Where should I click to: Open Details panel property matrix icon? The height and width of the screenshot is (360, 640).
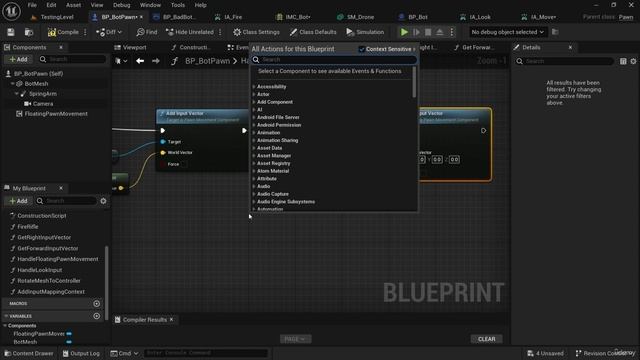[x=623, y=61]
